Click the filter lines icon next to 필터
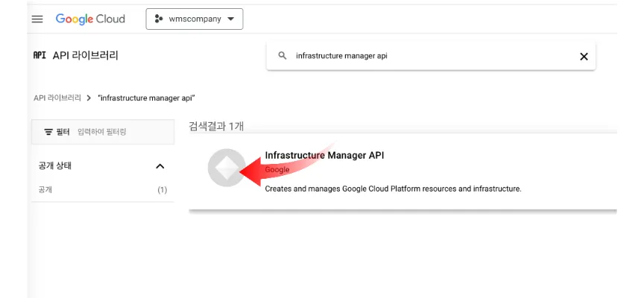 (48, 132)
